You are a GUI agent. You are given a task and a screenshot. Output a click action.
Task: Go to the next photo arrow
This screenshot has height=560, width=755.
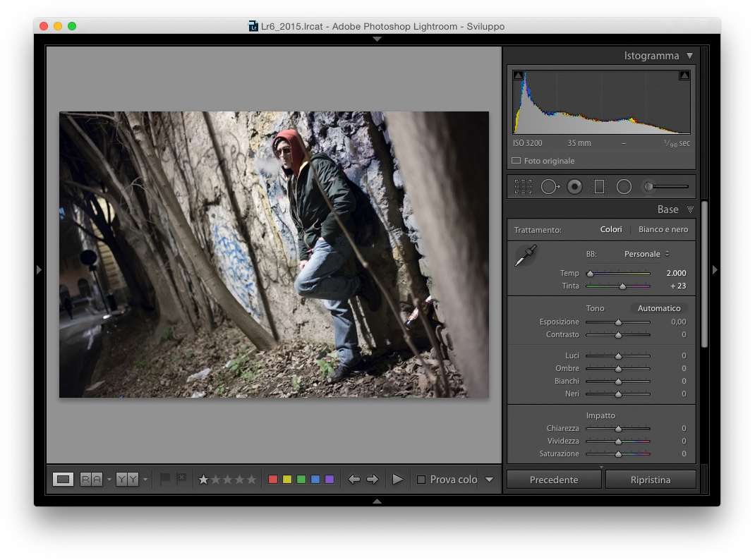[373, 480]
